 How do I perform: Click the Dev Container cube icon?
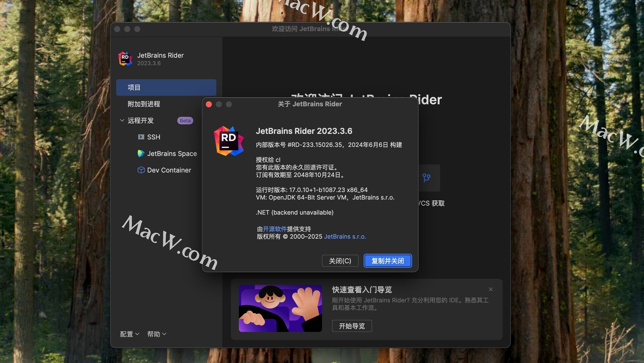pyautogui.click(x=141, y=170)
